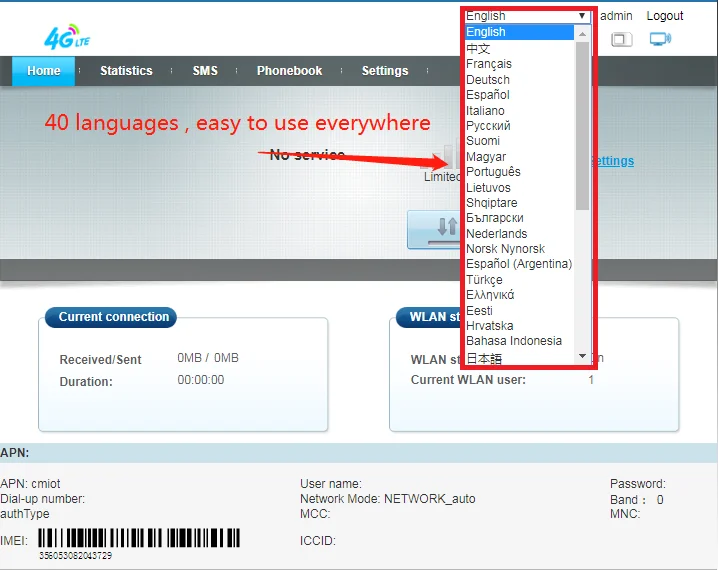Click the Received/Sent 0MB / 0MB value

point(208,358)
